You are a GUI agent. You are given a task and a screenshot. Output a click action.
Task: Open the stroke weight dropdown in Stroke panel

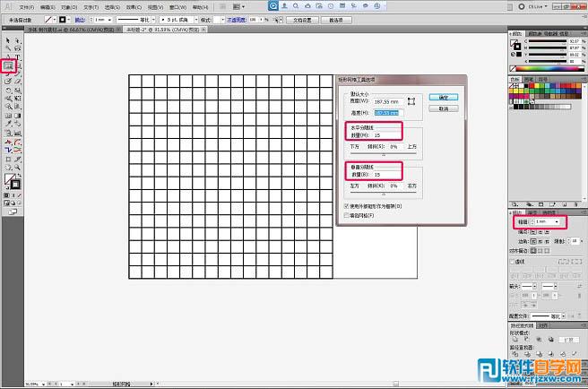pos(558,220)
